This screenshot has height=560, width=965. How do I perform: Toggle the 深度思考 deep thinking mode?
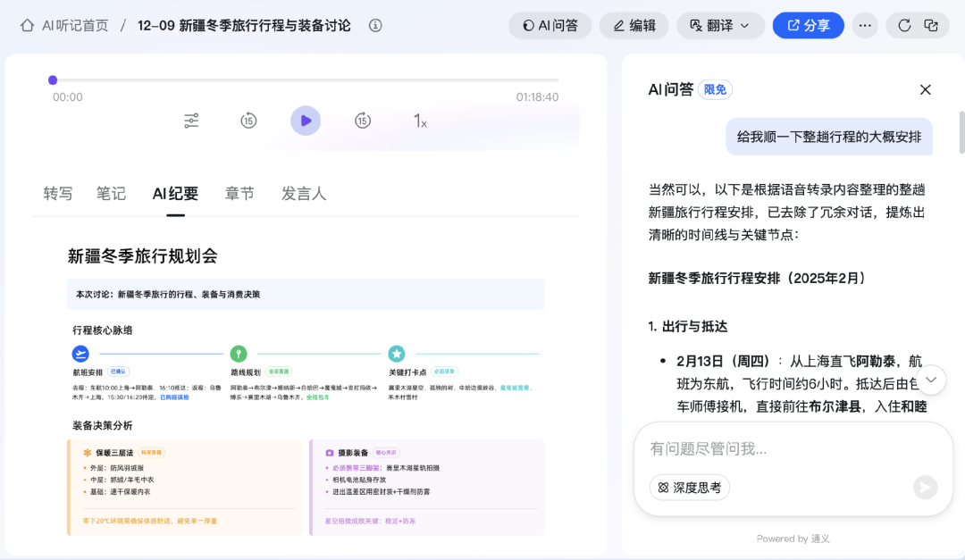point(689,488)
